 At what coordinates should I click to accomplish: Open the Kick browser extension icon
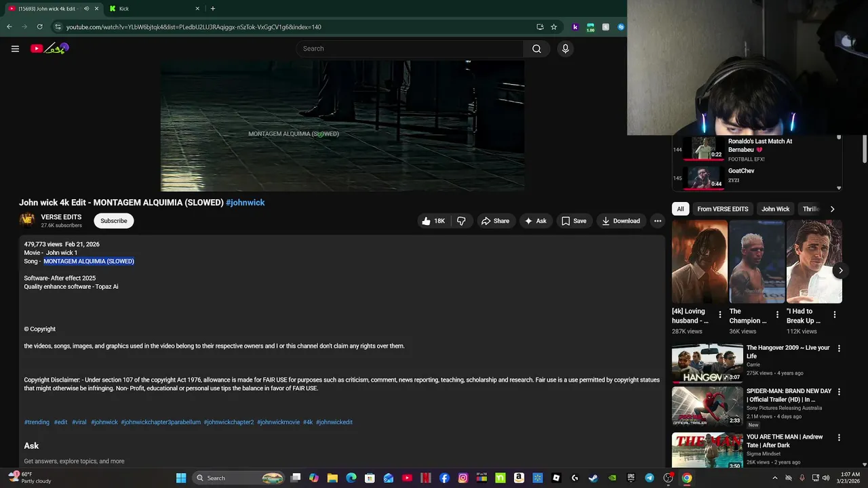575,27
